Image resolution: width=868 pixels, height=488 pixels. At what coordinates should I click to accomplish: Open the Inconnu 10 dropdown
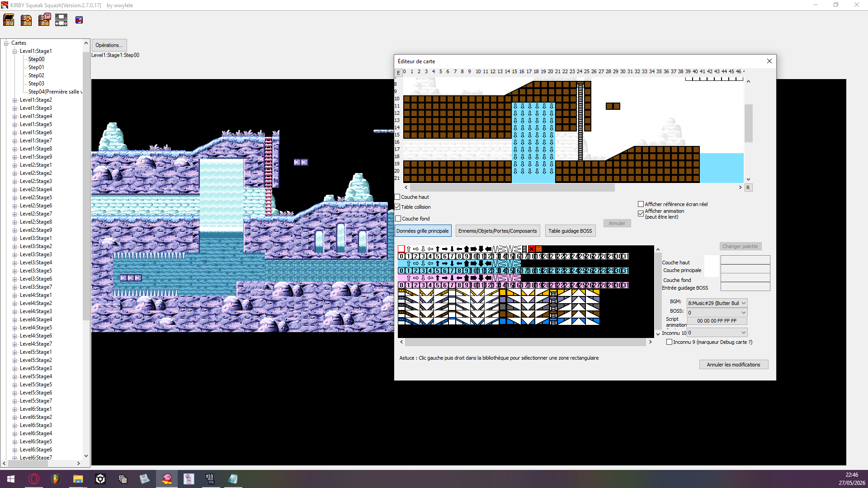click(717, 333)
